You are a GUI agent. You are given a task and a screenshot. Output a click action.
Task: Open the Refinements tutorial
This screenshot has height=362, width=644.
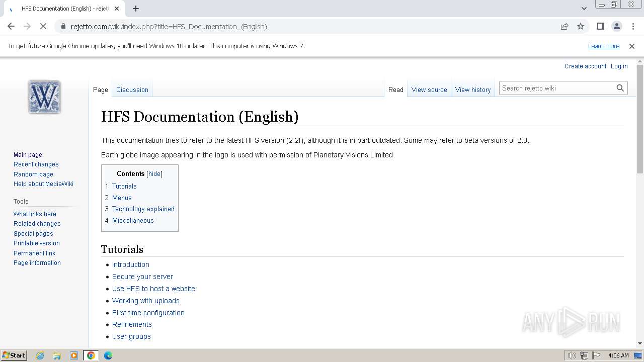[132, 324]
